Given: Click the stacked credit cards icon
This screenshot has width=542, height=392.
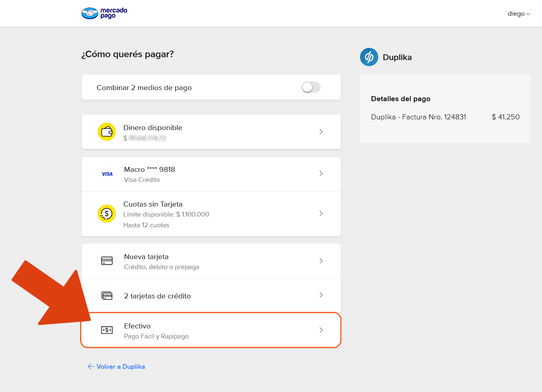Looking at the screenshot, I should click(x=107, y=296).
